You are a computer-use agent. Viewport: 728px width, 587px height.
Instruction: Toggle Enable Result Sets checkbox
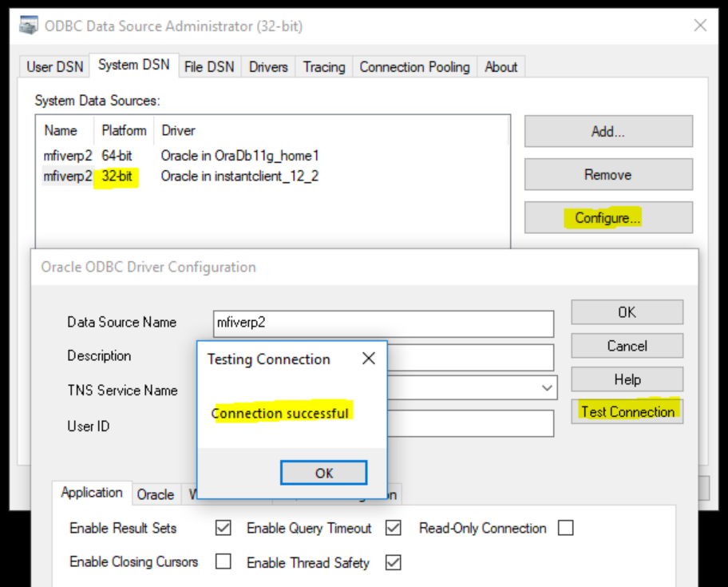(x=224, y=528)
